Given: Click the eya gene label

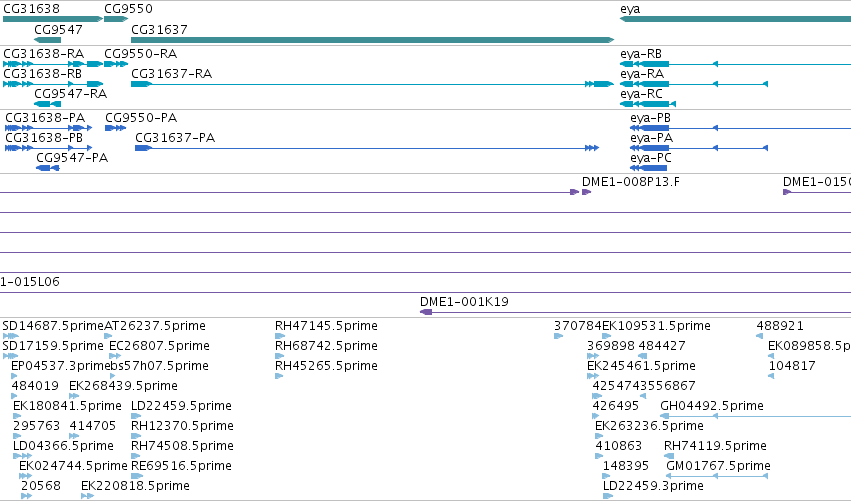Looking at the screenshot, I should (630, 9).
